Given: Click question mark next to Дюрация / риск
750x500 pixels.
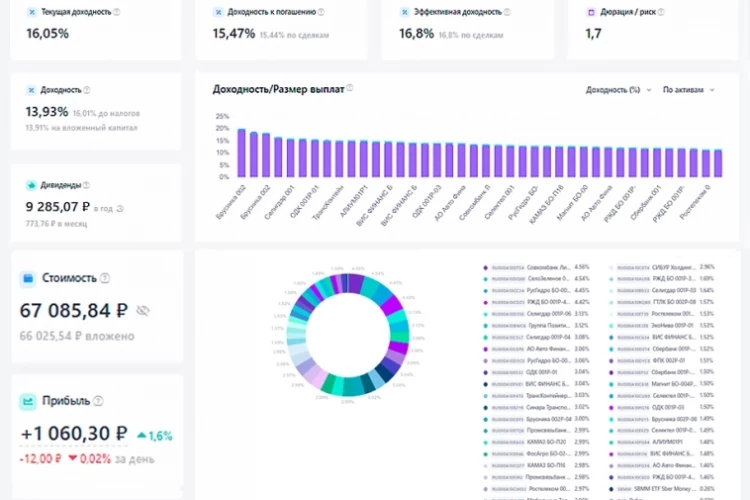Looking at the screenshot, I should (661, 12).
